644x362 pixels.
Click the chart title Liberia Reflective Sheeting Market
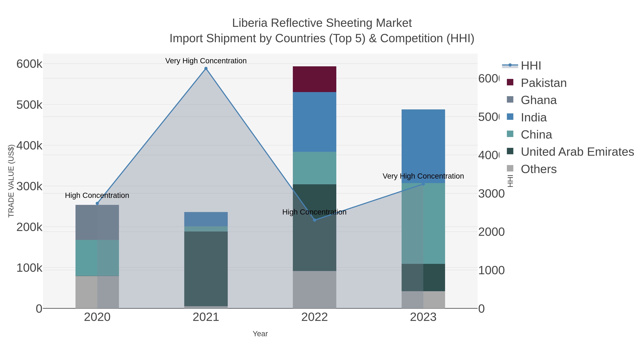tap(322, 23)
